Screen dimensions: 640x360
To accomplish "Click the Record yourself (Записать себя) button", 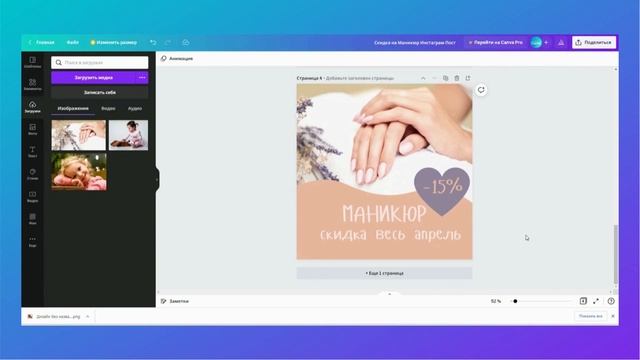I will tap(100, 92).
